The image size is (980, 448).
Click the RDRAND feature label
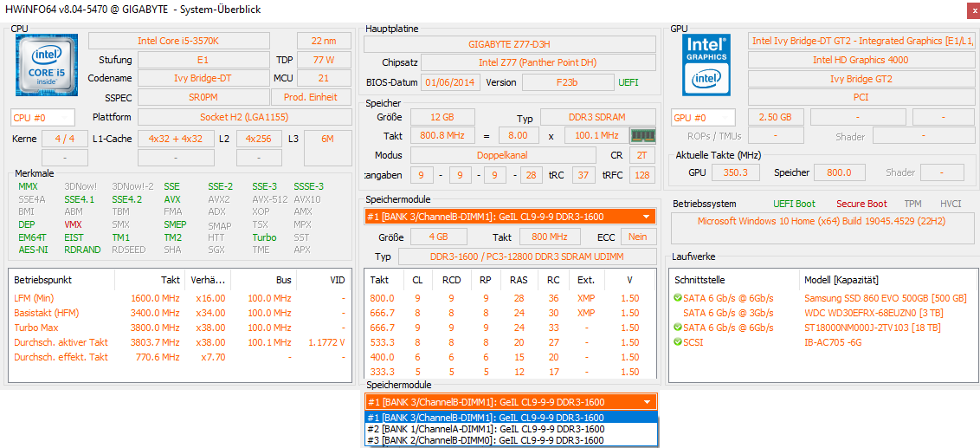pyautogui.click(x=81, y=249)
